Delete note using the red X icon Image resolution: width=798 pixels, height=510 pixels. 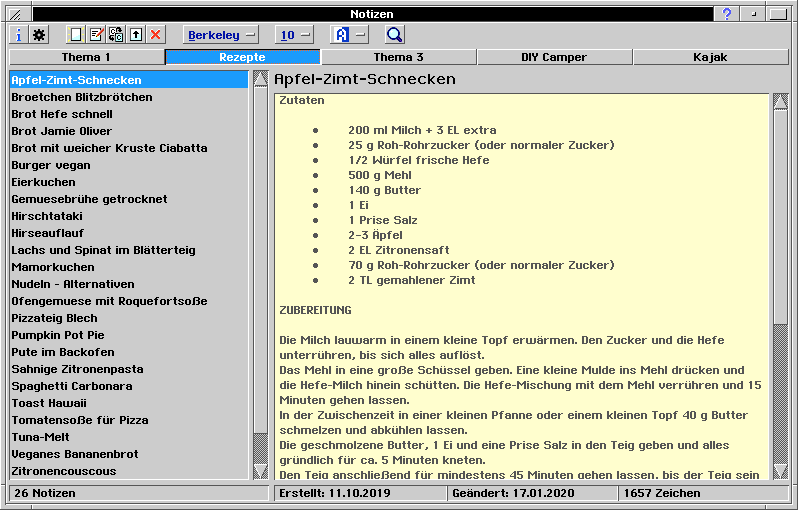(x=156, y=35)
